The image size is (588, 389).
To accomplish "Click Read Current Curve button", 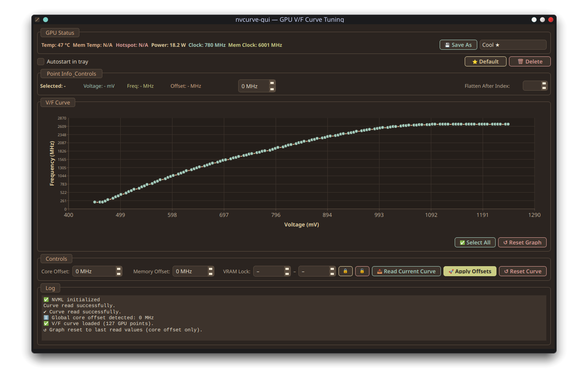I will (406, 271).
